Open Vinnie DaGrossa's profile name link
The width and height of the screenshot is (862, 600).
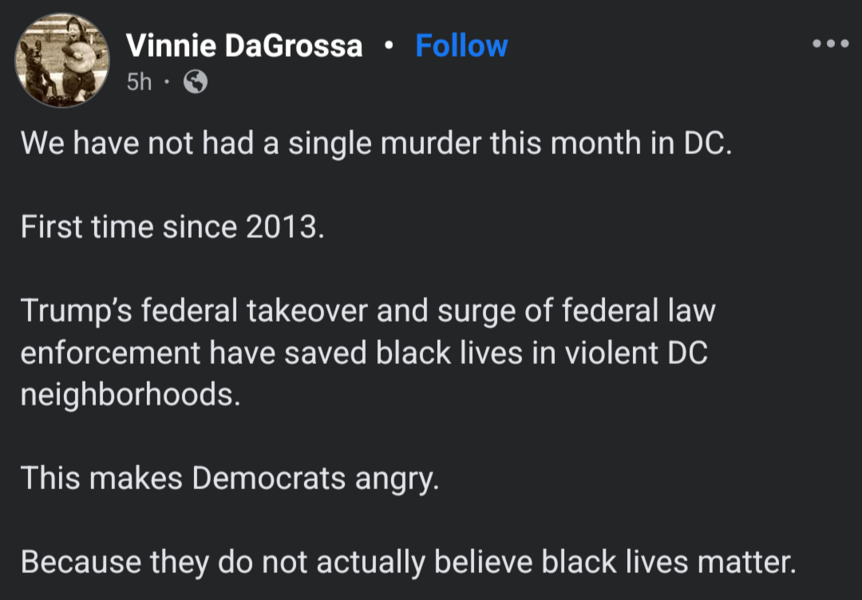244,46
